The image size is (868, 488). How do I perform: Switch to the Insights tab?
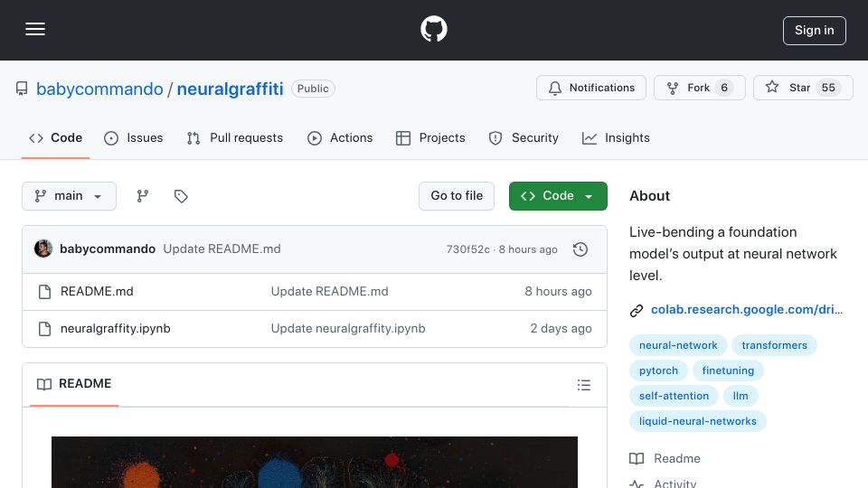(616, 137)
